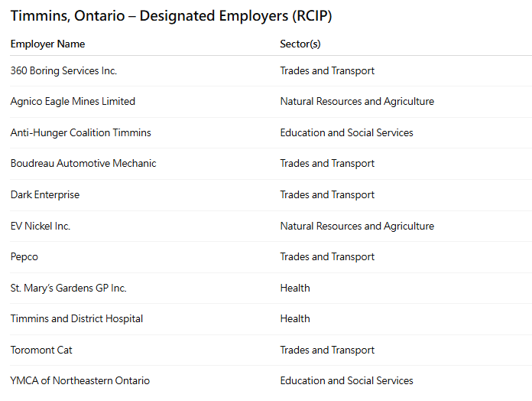Click EV Nickel Inc. in the list

tap(41, 226)
